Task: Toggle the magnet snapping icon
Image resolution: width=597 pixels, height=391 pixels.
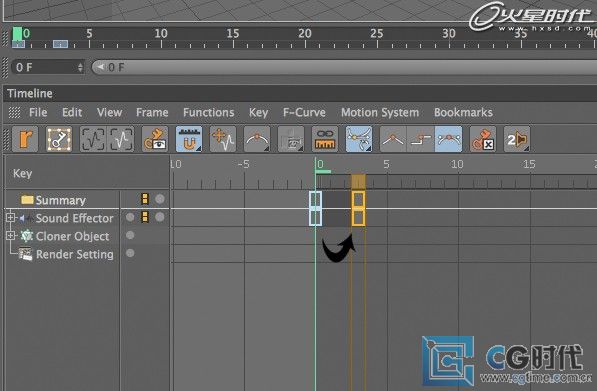Action: (x=189, y=139)
